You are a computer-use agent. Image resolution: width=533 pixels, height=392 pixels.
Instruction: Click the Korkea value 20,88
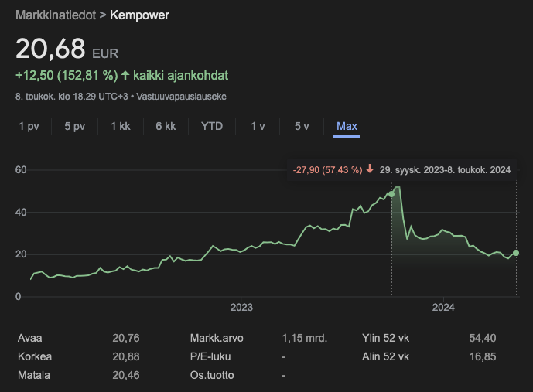click(x=126, y=356)
